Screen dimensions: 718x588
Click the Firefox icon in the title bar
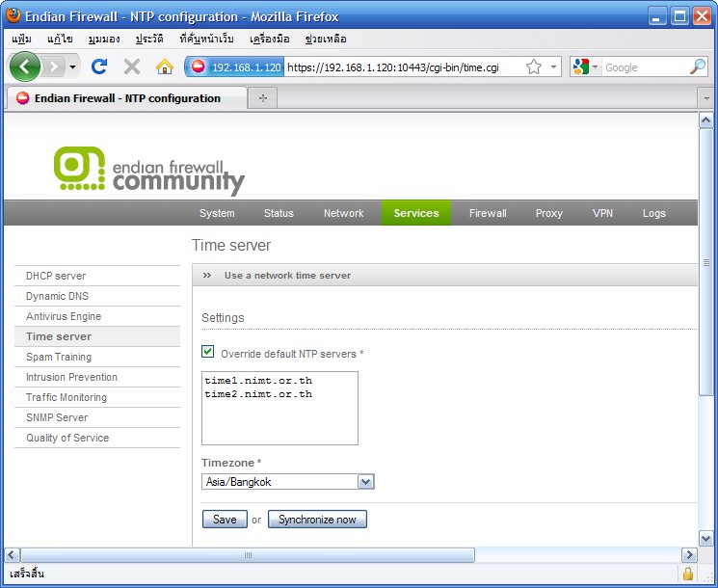click(13, 15)
